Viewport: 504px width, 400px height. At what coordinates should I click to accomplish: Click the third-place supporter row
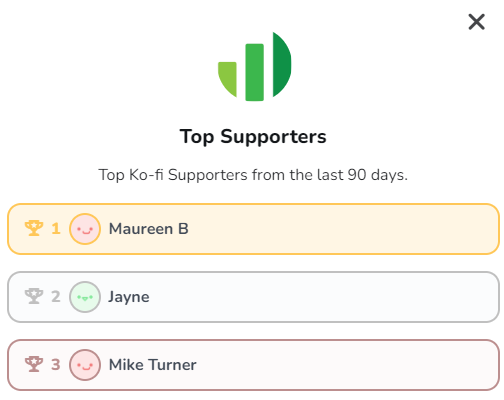(253, 365)
